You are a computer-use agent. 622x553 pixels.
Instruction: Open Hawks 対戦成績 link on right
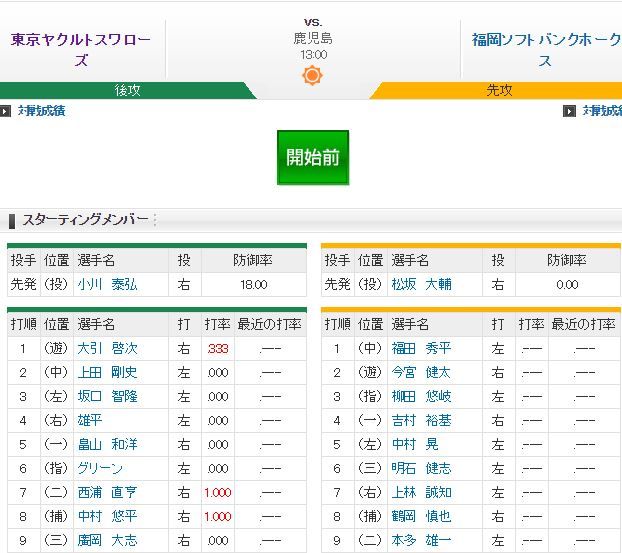(602, 111)
